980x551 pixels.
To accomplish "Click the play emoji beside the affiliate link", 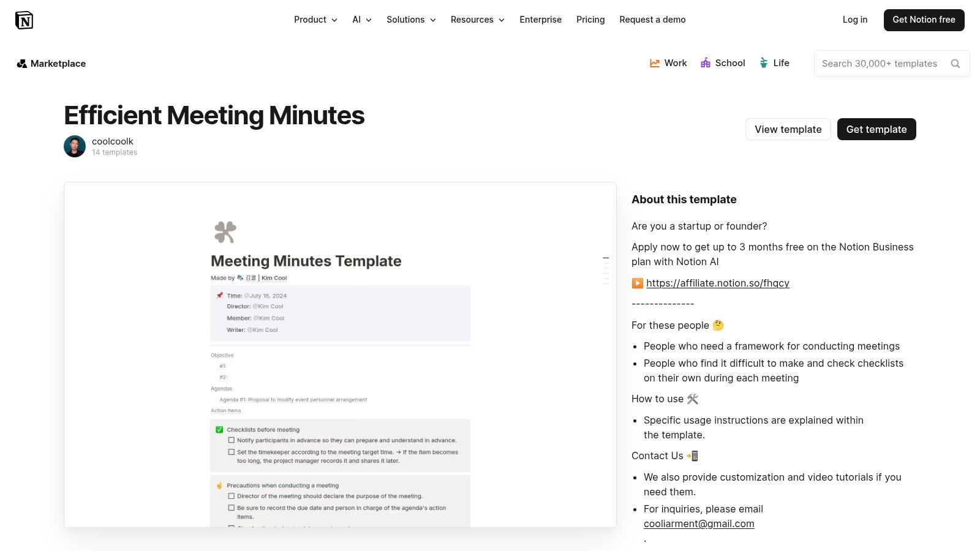I will 637,283.
